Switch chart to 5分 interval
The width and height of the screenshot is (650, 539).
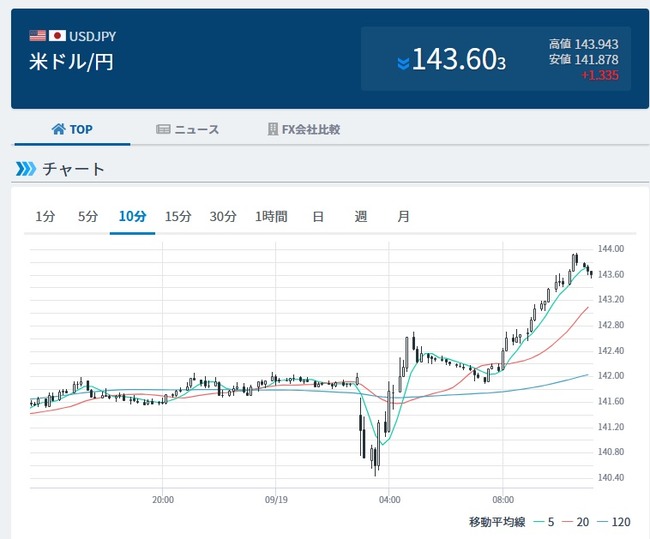(88, 216)
